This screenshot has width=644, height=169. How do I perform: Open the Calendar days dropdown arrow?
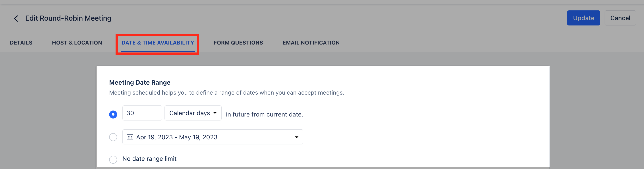pyautogui.click(x=215, y=113)
